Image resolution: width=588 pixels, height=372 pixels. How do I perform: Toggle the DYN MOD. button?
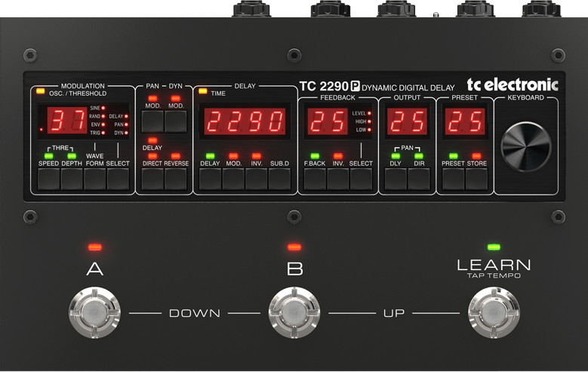(176, 121)
